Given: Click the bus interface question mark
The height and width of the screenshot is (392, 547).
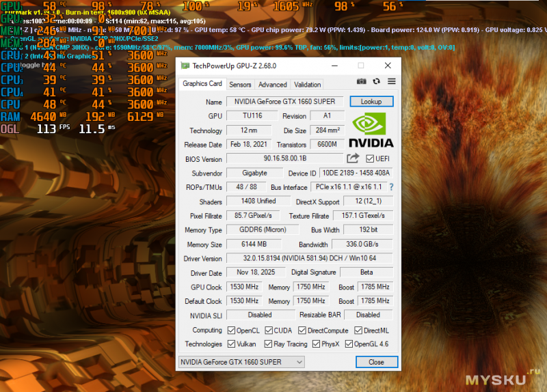Looking at the screenshot, I should click(391, 187).
